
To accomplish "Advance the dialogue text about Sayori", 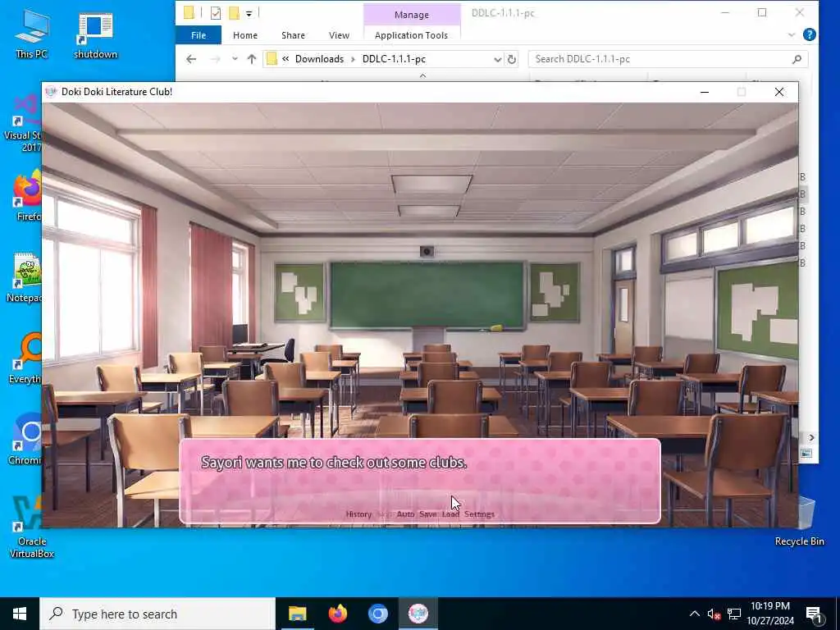I will (334, 462).
